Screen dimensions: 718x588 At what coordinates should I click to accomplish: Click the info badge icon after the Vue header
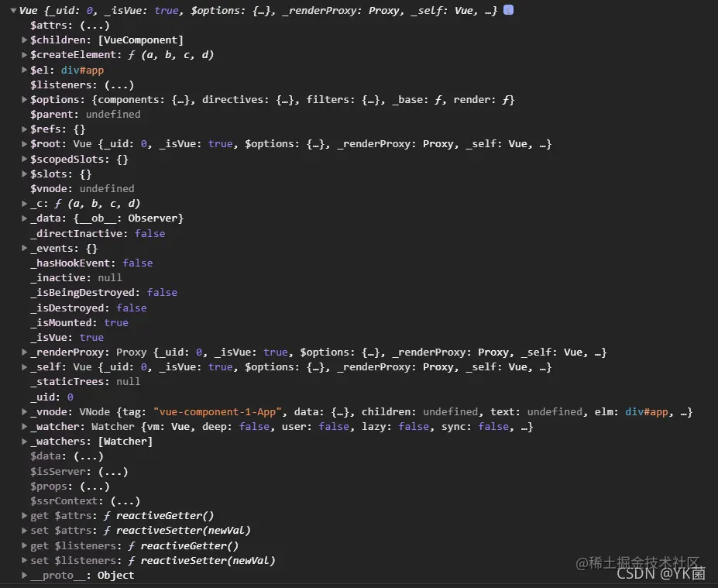[x=508, y=10]
